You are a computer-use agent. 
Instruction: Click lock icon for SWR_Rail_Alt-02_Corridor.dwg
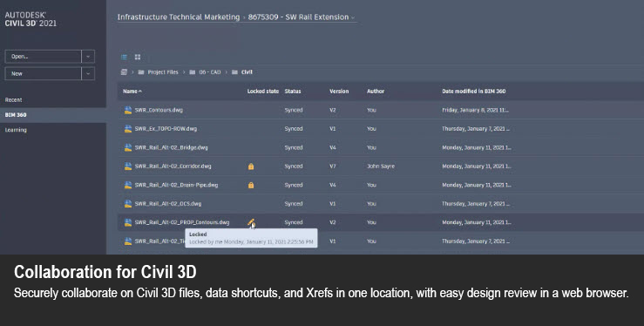[251, 166]
